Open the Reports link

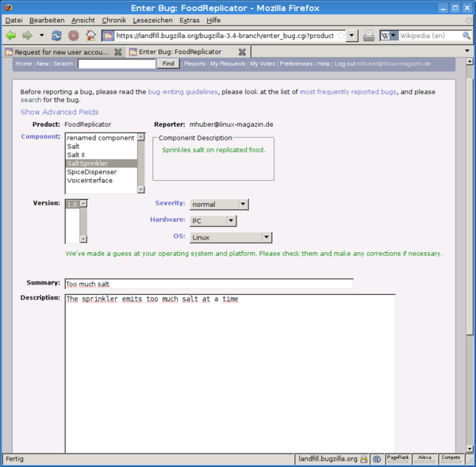point(194,63)
